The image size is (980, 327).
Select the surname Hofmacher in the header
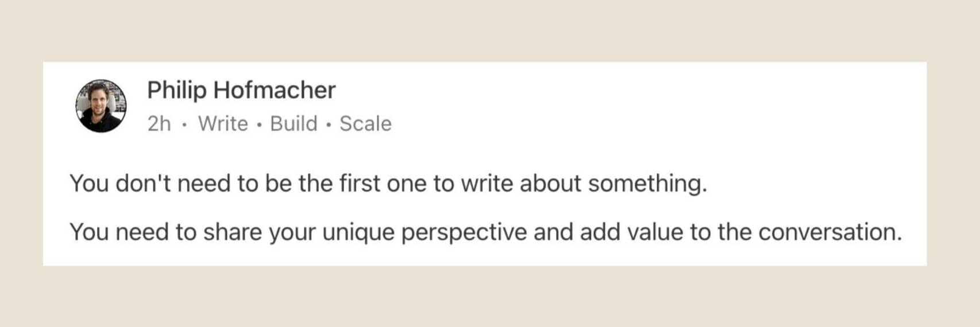tap(275, 90)
